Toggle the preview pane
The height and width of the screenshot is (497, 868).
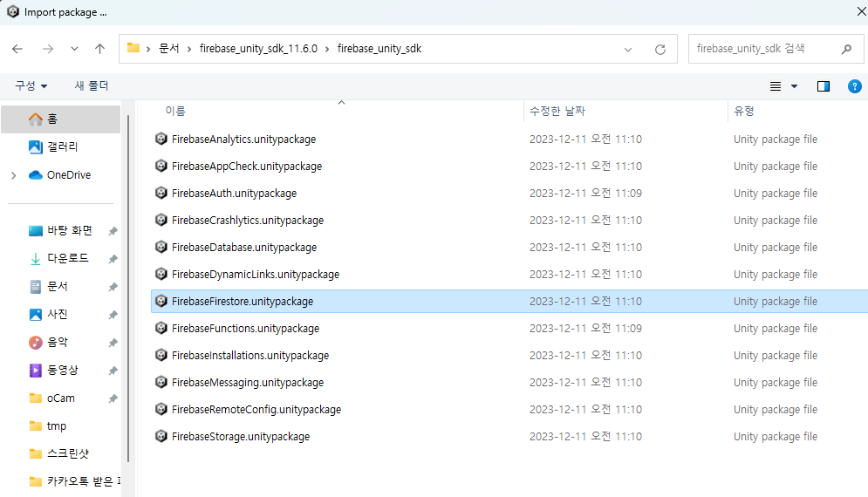(x=824, y=86)
